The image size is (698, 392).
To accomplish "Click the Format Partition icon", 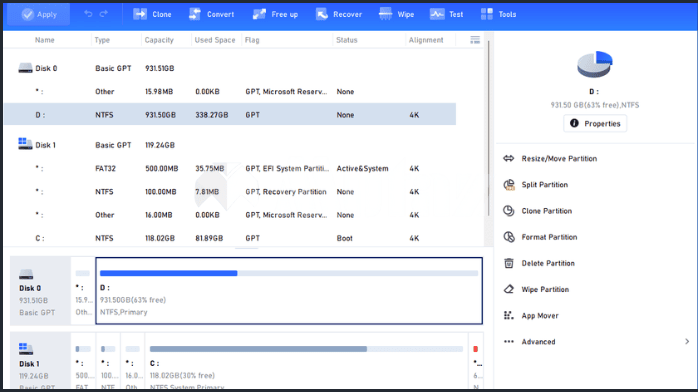I will pyautogui.click(x=509, y=237).
